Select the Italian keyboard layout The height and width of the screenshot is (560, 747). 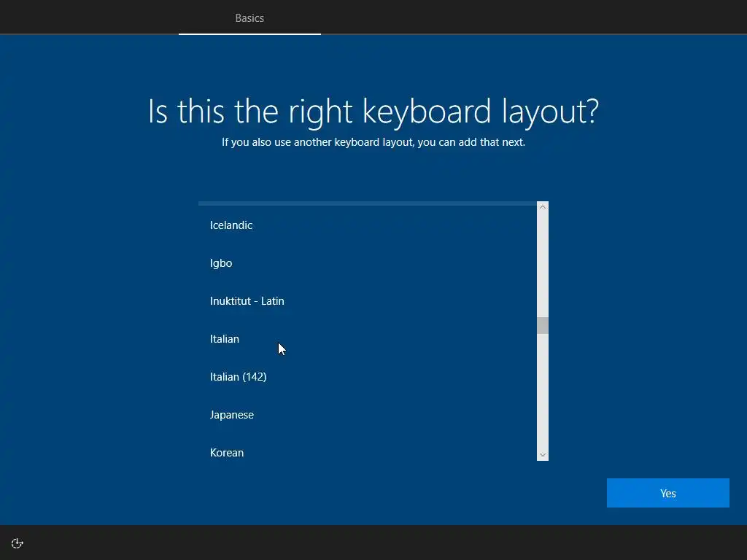click(x=368, y=339)
